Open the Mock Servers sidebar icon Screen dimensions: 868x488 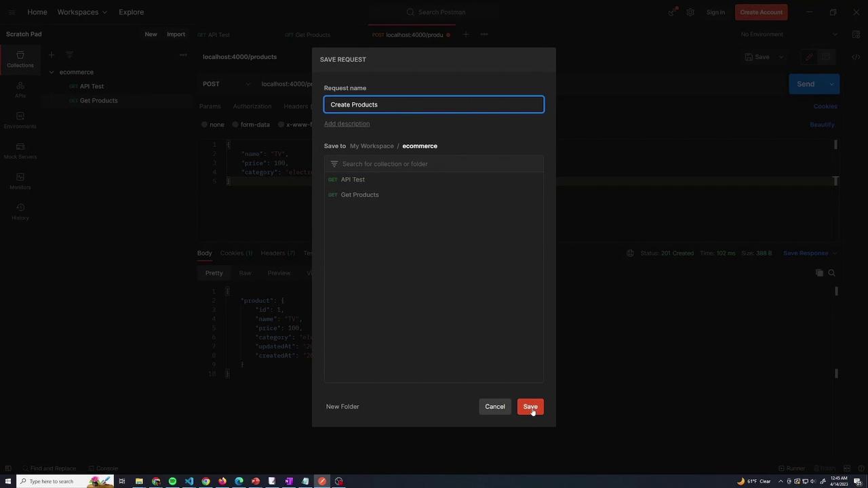click(20, 150)
